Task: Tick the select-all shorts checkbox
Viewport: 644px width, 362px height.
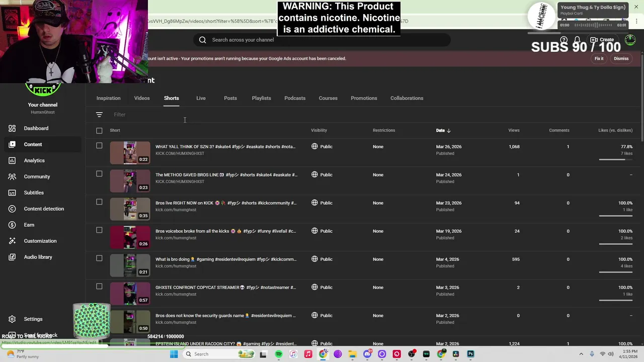Action: [99, 131]
